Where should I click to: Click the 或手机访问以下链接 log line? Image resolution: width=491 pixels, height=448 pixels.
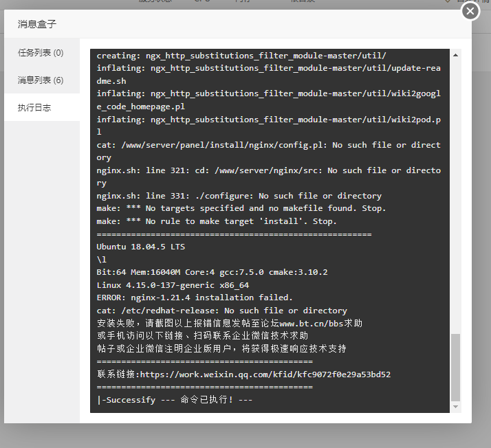(202, 336)
